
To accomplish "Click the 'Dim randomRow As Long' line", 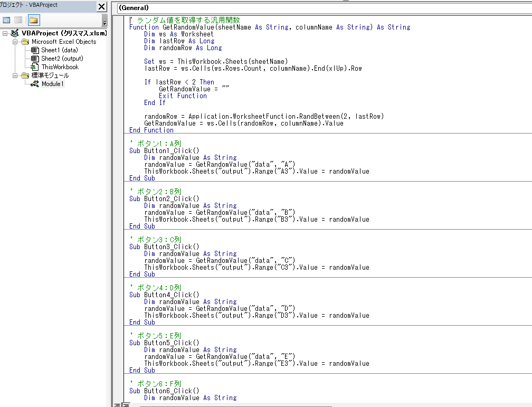I will pyautogui.click(x=183, y=48).
